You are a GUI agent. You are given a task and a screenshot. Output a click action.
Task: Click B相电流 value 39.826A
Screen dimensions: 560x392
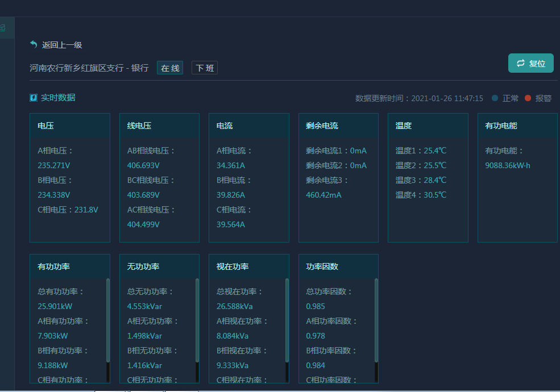point(231,195)
